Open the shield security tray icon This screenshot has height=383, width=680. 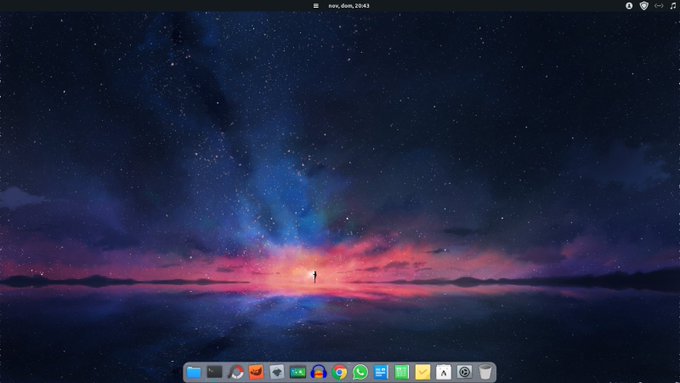point(644,6)
